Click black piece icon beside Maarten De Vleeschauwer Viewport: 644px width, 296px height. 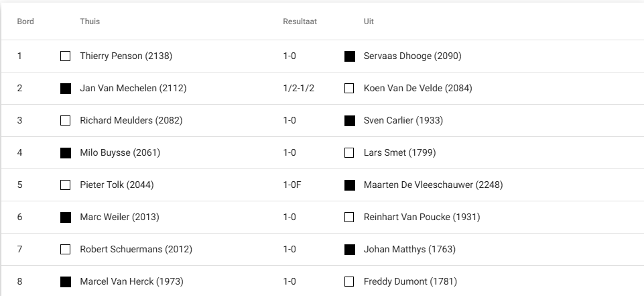(x=349, y=185)
